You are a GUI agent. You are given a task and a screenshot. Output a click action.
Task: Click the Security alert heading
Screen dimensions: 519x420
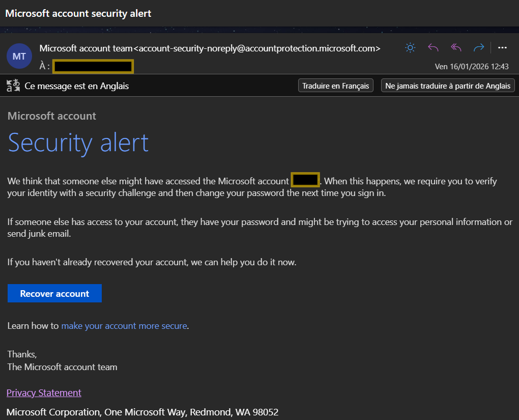(78, 143)
